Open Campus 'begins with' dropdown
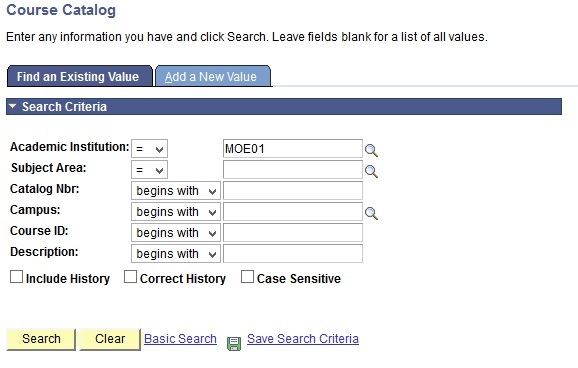 176,212
